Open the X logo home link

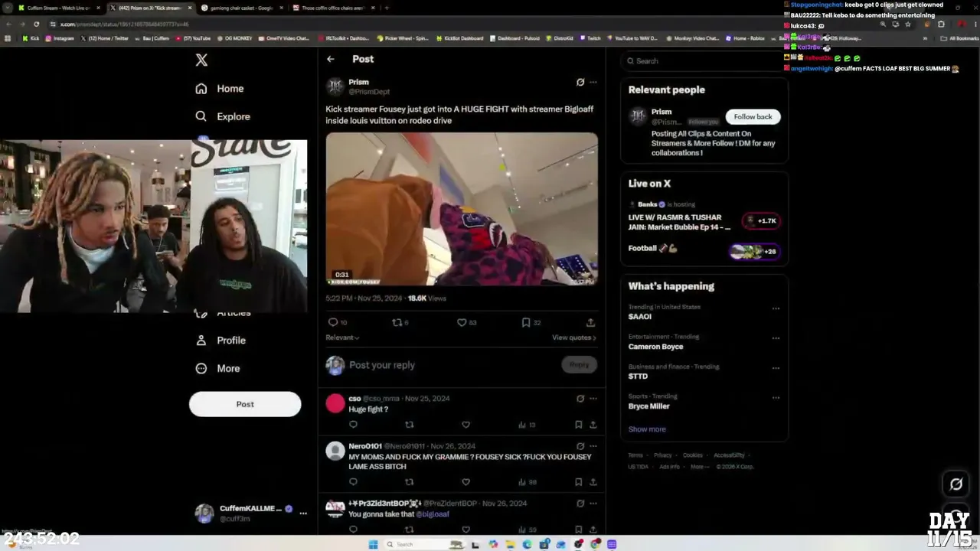pos(201,60)
